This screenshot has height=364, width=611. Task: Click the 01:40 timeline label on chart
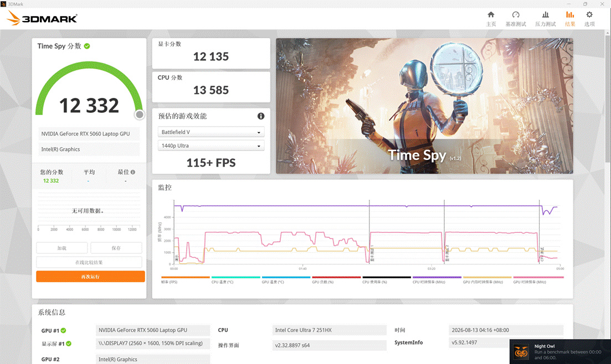click(x=303, y=269)
